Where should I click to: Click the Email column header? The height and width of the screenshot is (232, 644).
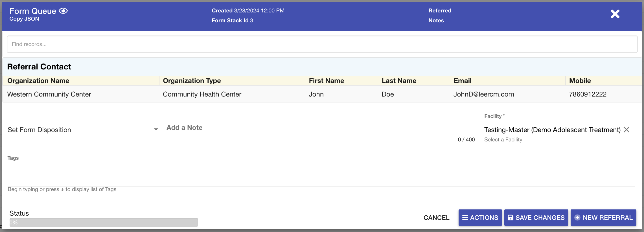pos(462,81)
